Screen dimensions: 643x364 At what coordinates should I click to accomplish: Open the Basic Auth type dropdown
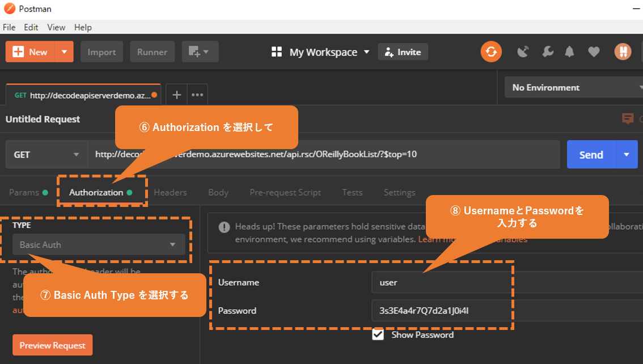[x=99, y=245]
